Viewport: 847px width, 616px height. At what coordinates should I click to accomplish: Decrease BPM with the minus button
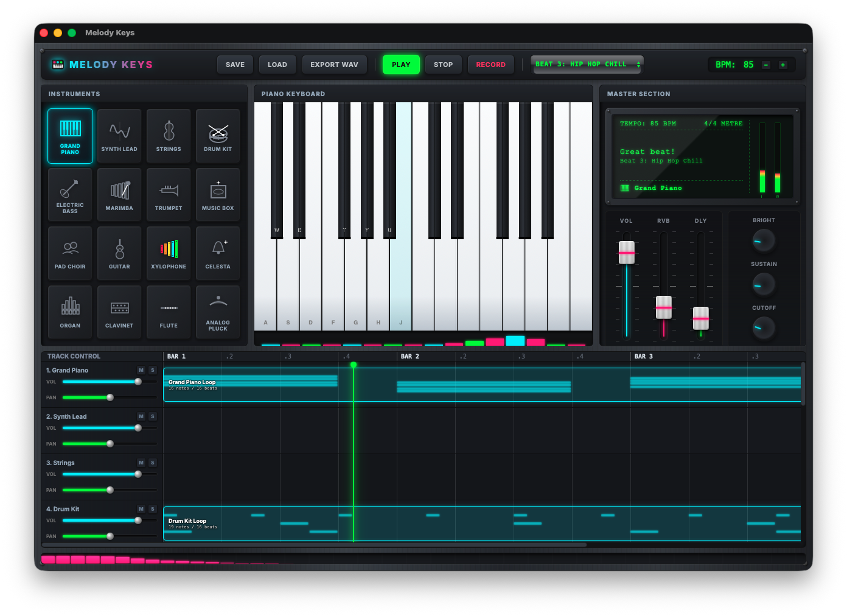coord(766,65)
